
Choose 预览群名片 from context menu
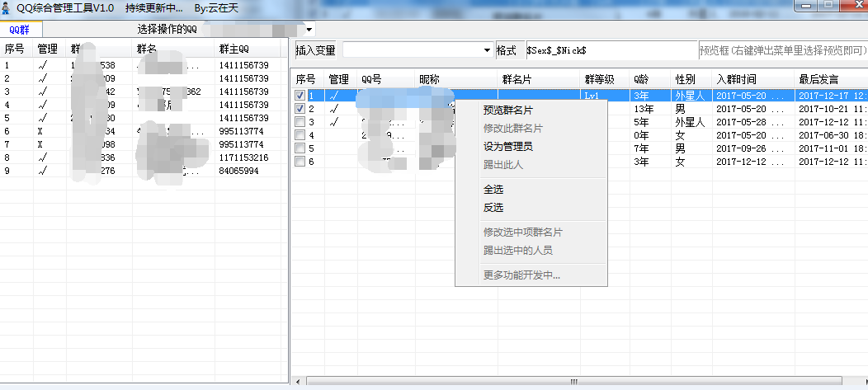507,110
